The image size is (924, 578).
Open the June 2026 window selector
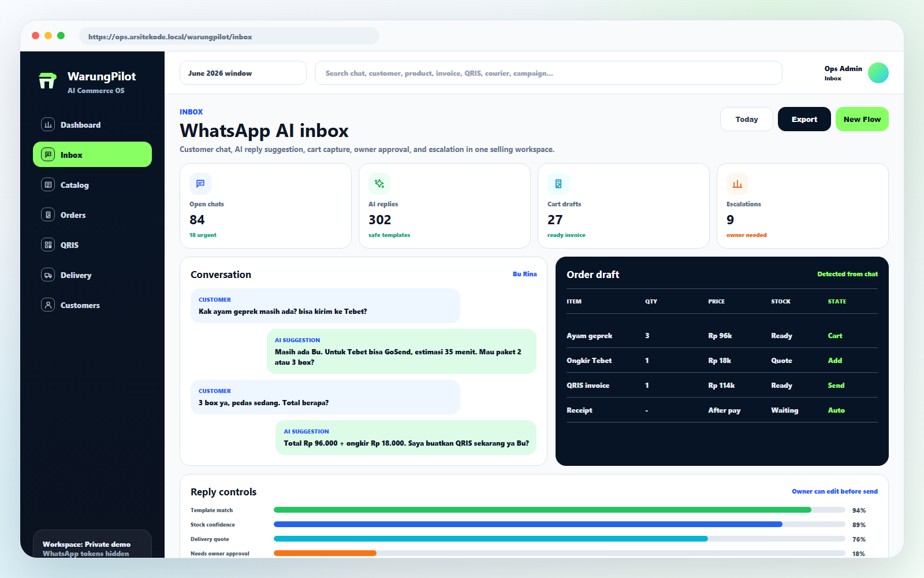[243, 73]
